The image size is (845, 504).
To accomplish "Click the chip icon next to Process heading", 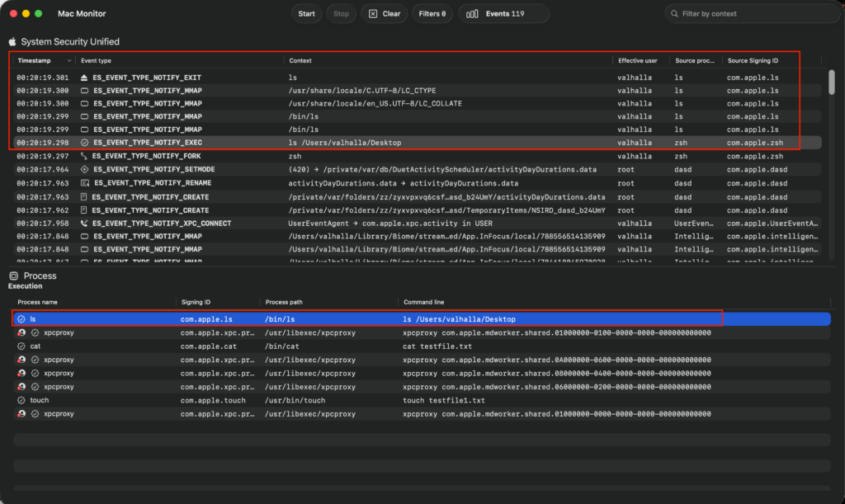I will (13, 276).
